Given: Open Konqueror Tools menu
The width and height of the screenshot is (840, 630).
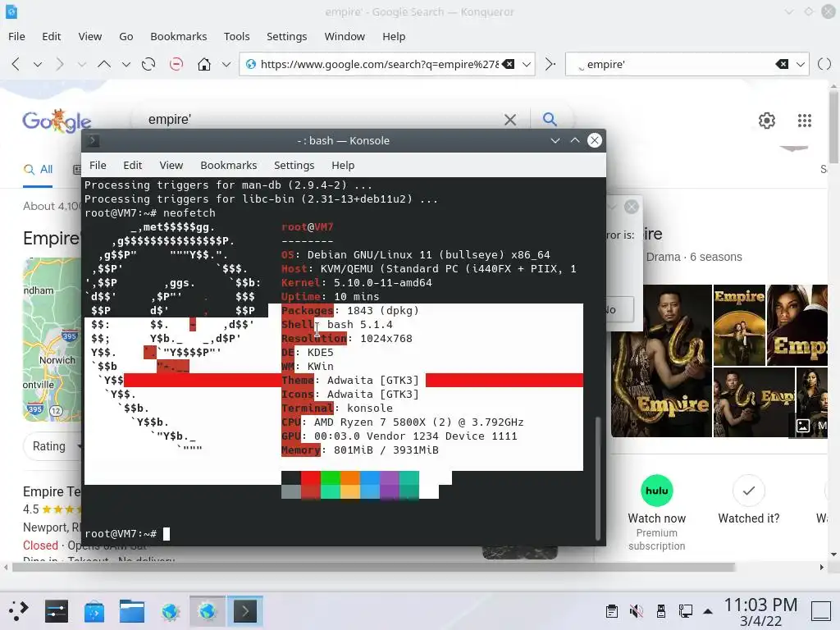Looking at the screenshot, I should pos(237,36).
